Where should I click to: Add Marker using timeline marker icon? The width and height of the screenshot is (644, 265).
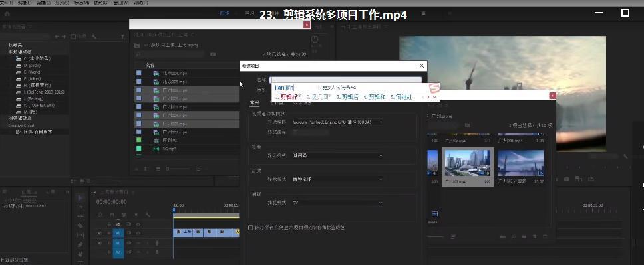(136, 215)
